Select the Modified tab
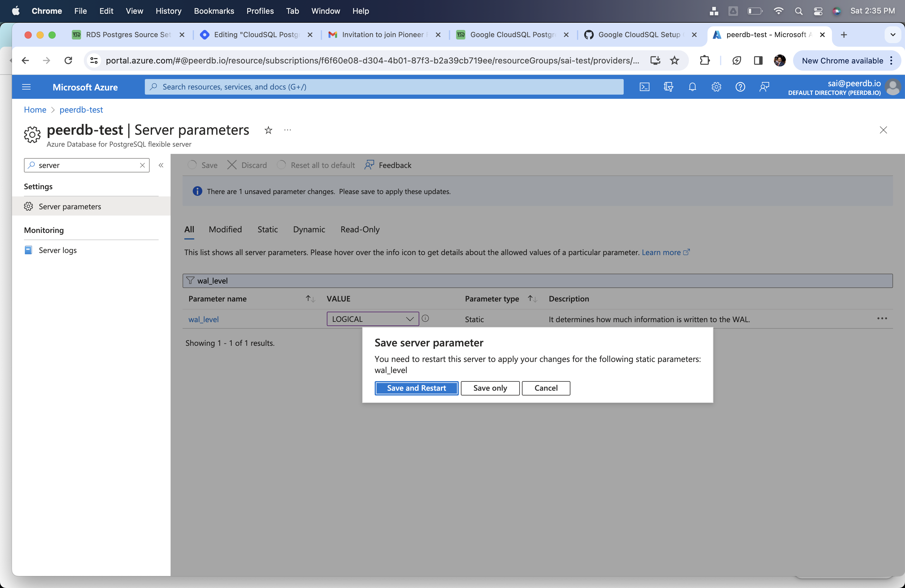 tap(226, 229)
